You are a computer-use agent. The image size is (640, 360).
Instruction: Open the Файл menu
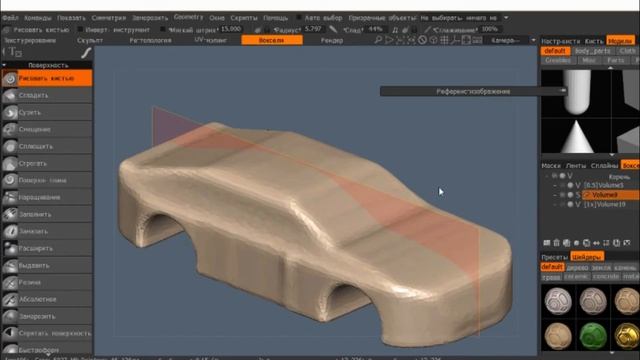(x=10, y=18)
